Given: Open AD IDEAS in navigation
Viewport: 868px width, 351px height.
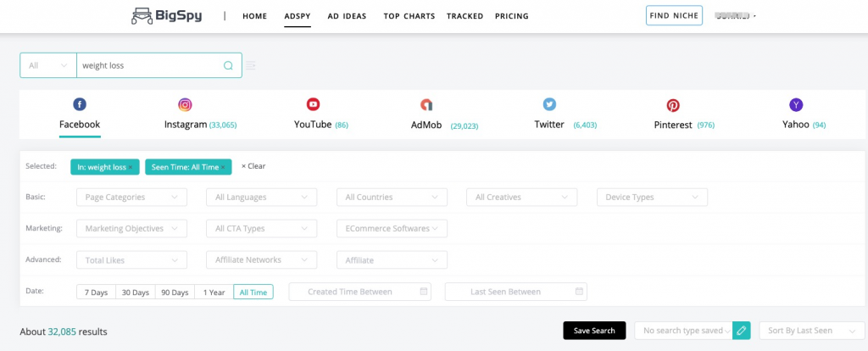Looking at the screenshot, I should 347,16.
